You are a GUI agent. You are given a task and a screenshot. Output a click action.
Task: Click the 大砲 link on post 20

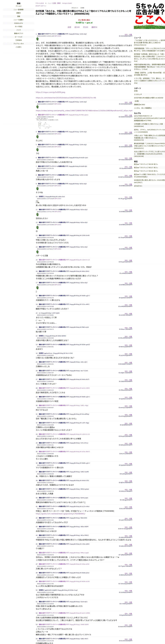click(130, 314)
